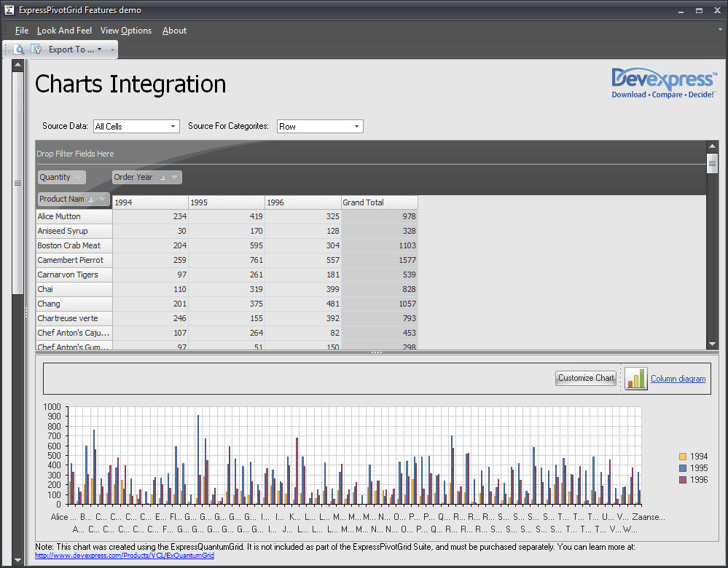Click left navigation pane scroll down arrow

tap(17, 561)
